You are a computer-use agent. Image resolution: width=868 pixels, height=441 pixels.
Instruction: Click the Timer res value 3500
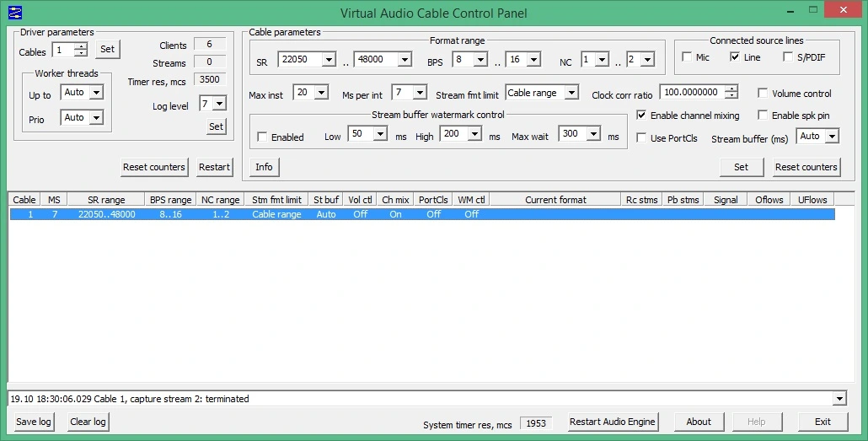click(210, 79)
